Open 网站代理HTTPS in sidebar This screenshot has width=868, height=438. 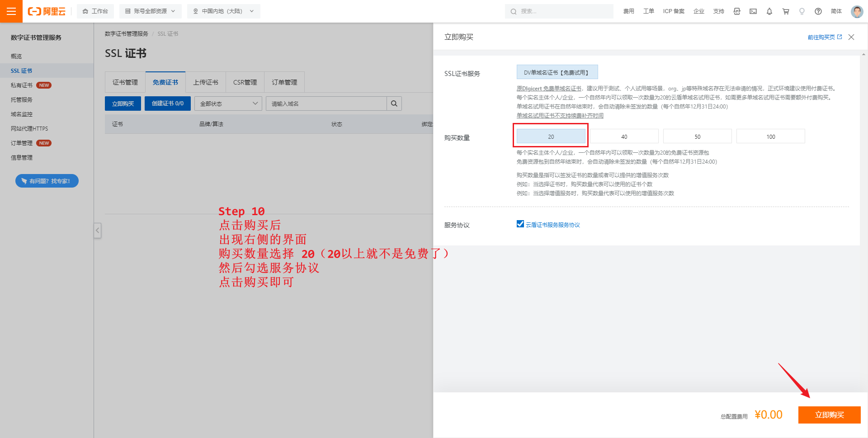[29, 128]
